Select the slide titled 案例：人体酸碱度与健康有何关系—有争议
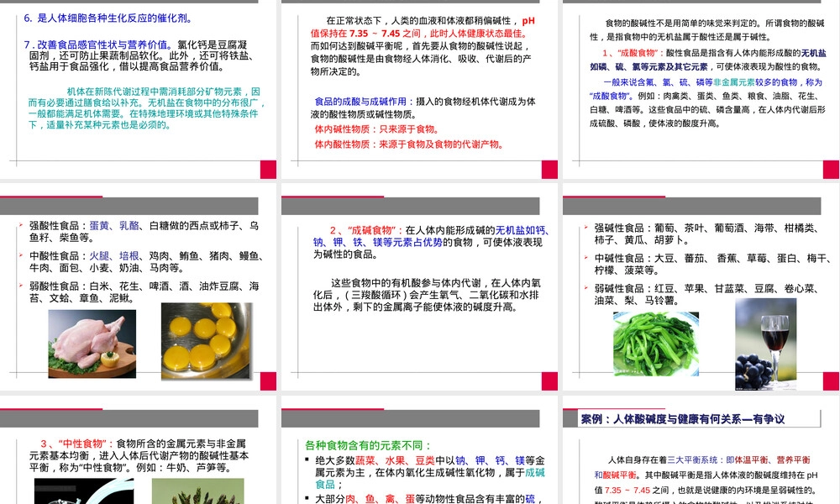The image size is (840, 504). pyautogui.click(x=700, y=450)
